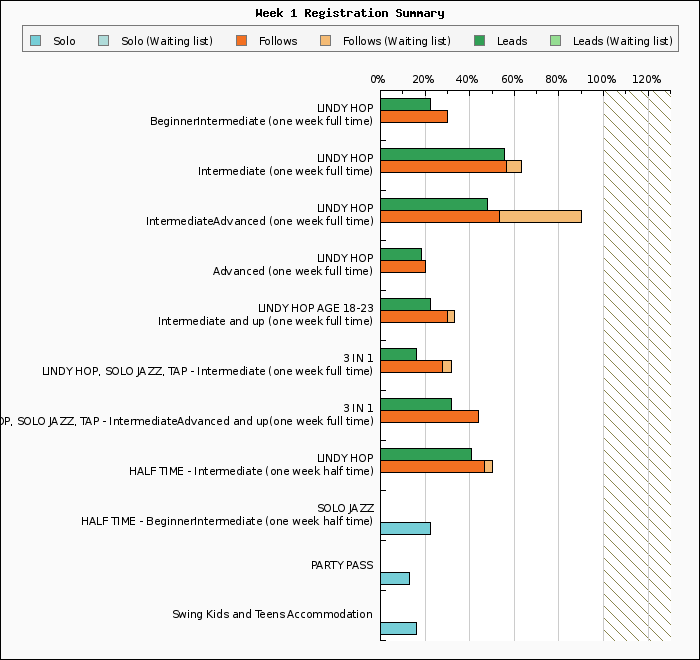
Task: Click the Follows (Waiting list) legend swatch
Action: pos(326,41)
